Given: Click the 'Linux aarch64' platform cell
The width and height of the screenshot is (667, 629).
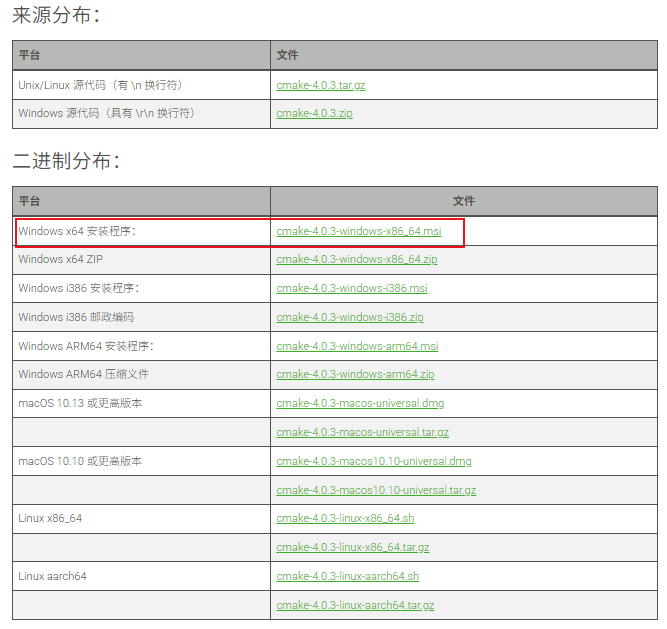Looking at the screenshot, I should pos(142,576).
